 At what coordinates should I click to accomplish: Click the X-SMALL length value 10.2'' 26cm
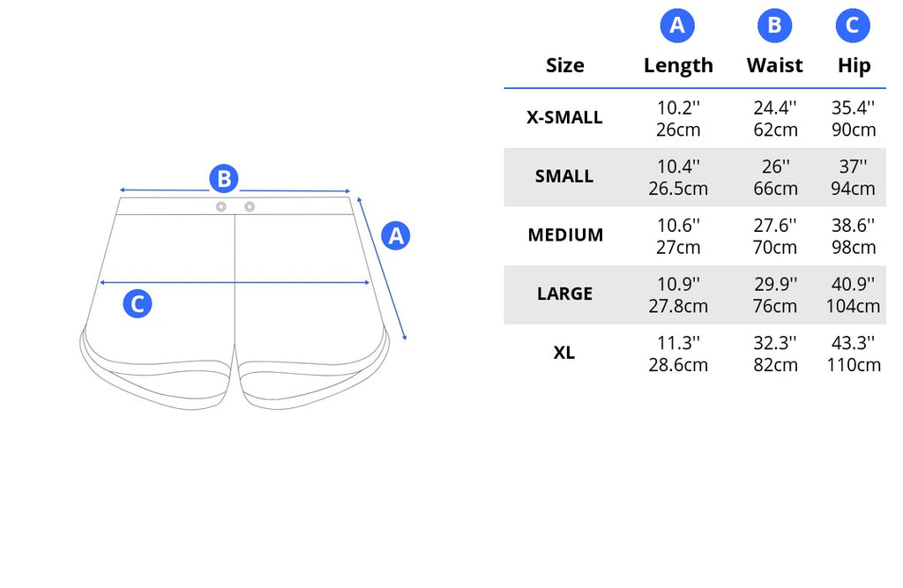tap(678, 118)
